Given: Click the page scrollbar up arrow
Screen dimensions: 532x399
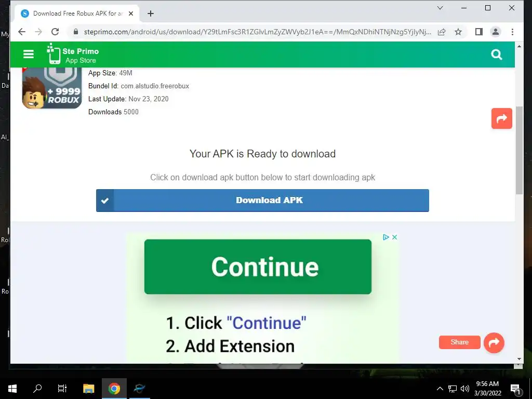Looking at the screenshot, I should (x=519, y=46).
